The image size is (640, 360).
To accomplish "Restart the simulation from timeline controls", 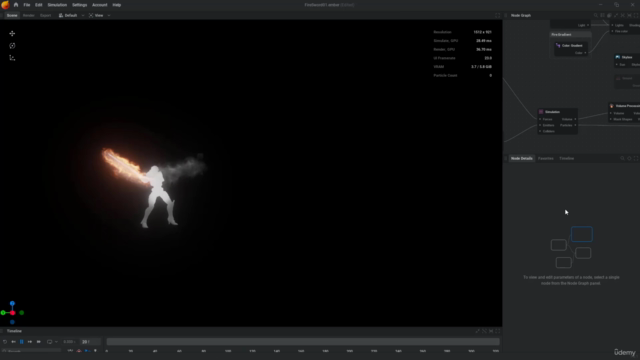I will pos(5,342).
